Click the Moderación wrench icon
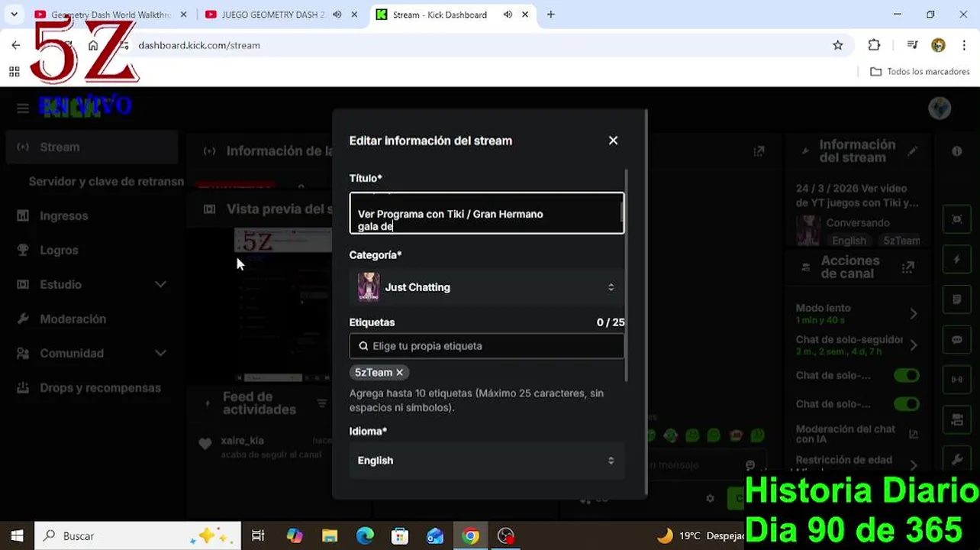 point(23,319)
